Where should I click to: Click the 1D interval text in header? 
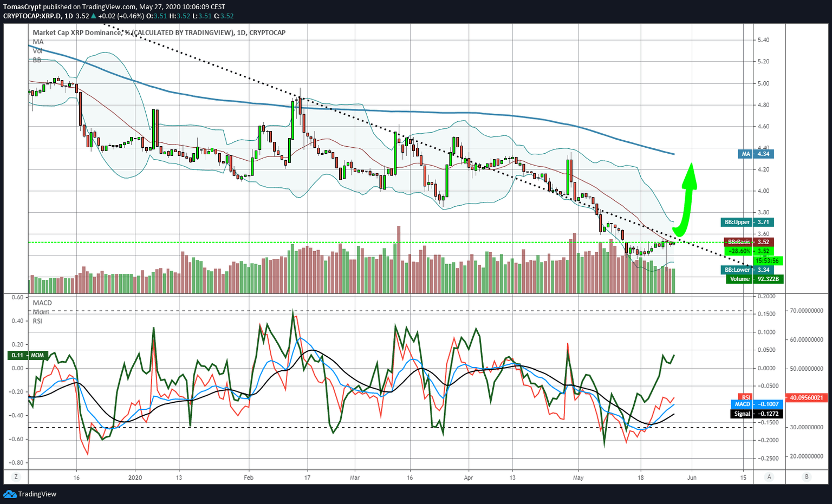tap(68, 16)
